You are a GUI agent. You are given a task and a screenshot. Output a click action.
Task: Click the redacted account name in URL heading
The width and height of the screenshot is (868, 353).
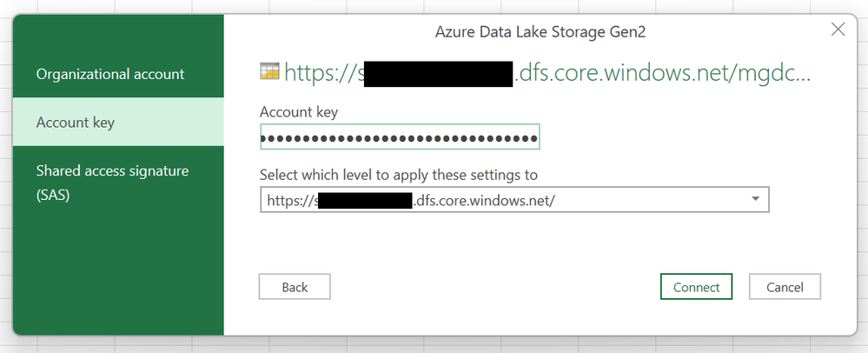437,75
